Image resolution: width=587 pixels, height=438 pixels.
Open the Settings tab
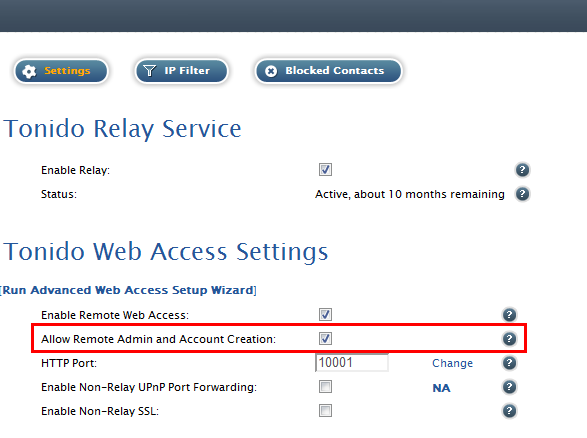[x=61, y=71]
